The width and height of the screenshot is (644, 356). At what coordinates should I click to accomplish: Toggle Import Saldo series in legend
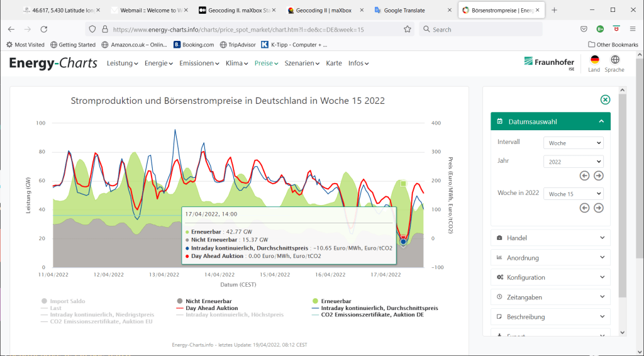click(67, 301)
